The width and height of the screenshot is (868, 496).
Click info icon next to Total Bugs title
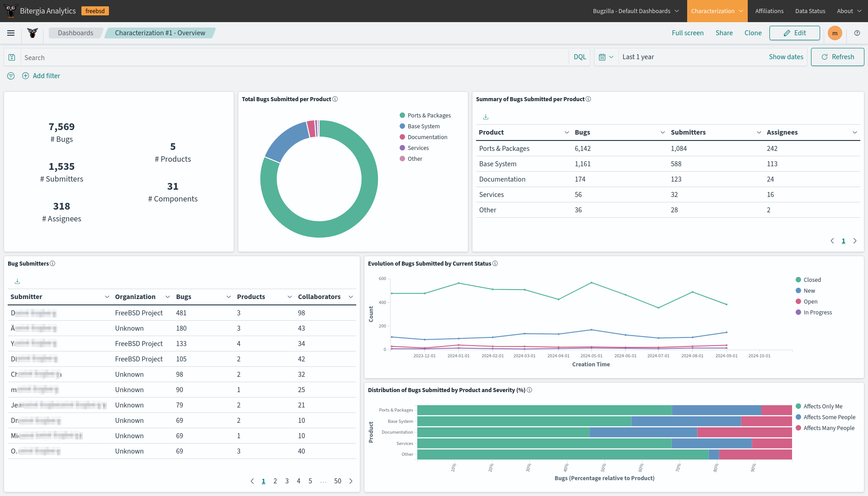(335, 99)
